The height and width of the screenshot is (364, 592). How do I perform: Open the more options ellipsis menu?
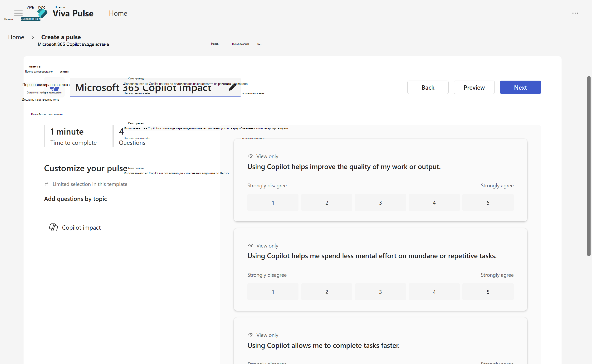click(575, 13)
